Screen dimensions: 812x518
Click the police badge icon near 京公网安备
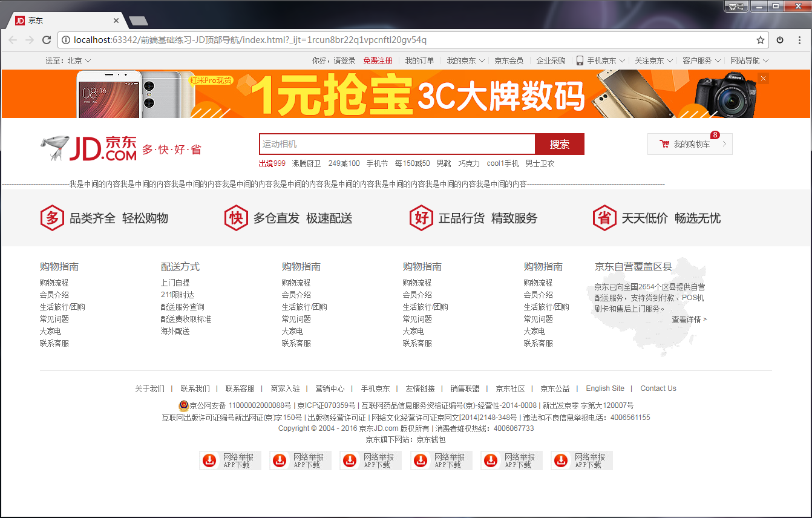coord(183,405)
